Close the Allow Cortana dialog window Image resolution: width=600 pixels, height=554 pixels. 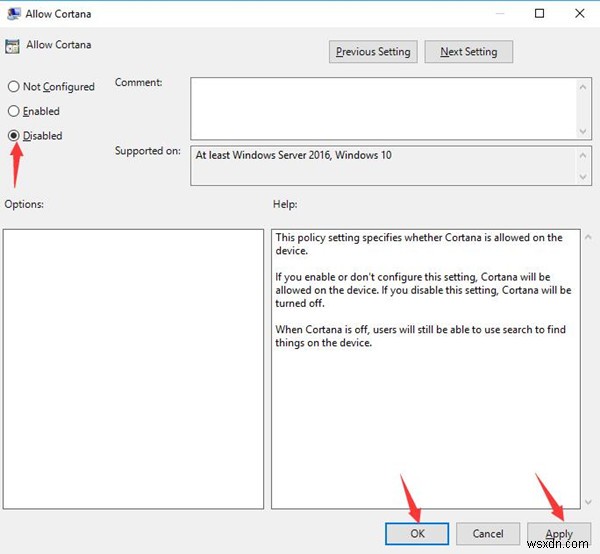[580, 14]
